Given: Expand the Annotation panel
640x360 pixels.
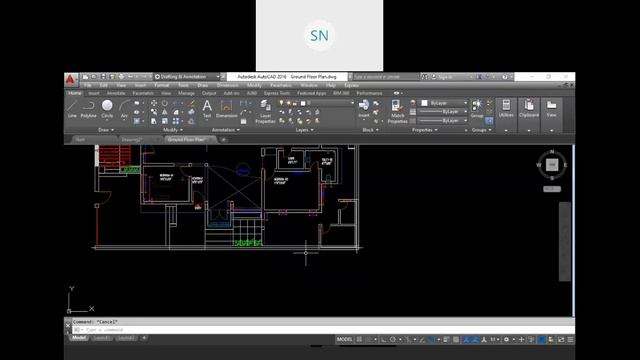Looking at the screenshot, I should click(x=226, y=130).
